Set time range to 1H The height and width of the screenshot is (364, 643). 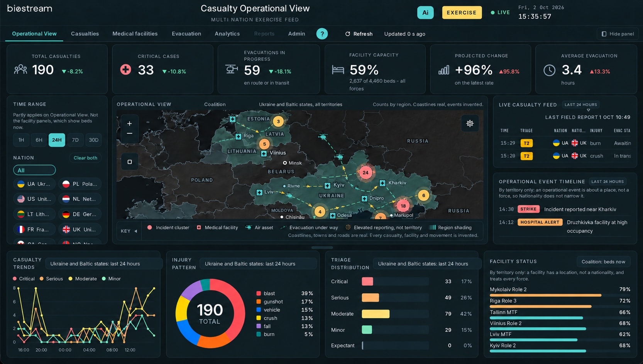21,140
